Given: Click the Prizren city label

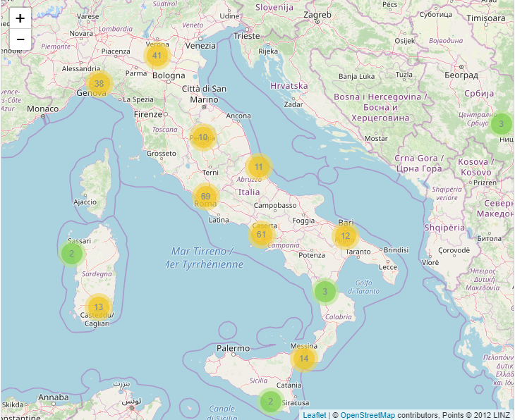Looking at the screenshot, I should click(485, 183).
